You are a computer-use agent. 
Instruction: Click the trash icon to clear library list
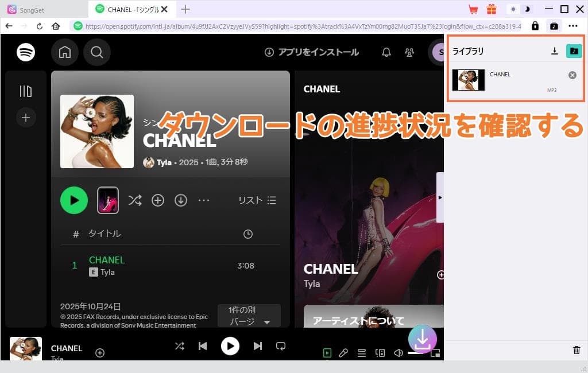(x=577, y=349)
